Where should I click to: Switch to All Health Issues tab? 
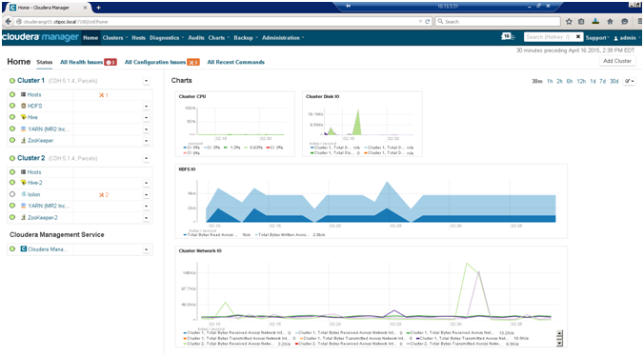(89, 63)
